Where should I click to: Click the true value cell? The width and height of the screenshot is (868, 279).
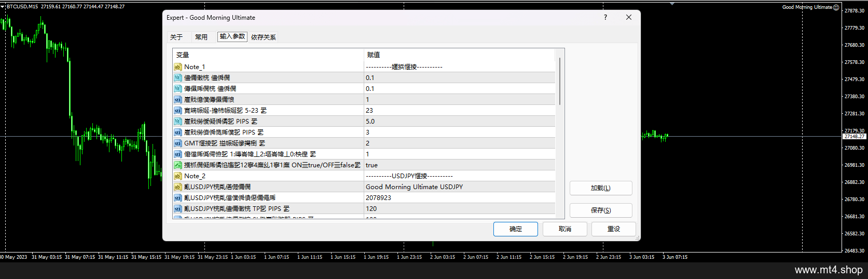[x=460, y=165]
